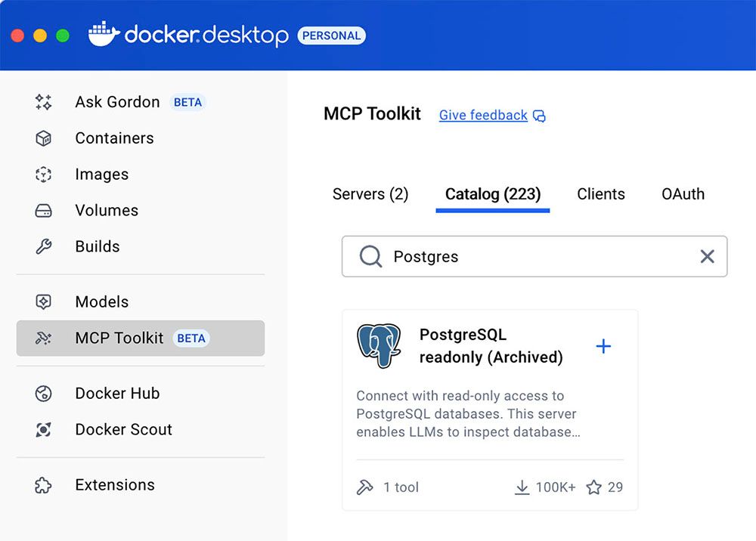Select Builds from sidebar

click(x=141, y=246)
